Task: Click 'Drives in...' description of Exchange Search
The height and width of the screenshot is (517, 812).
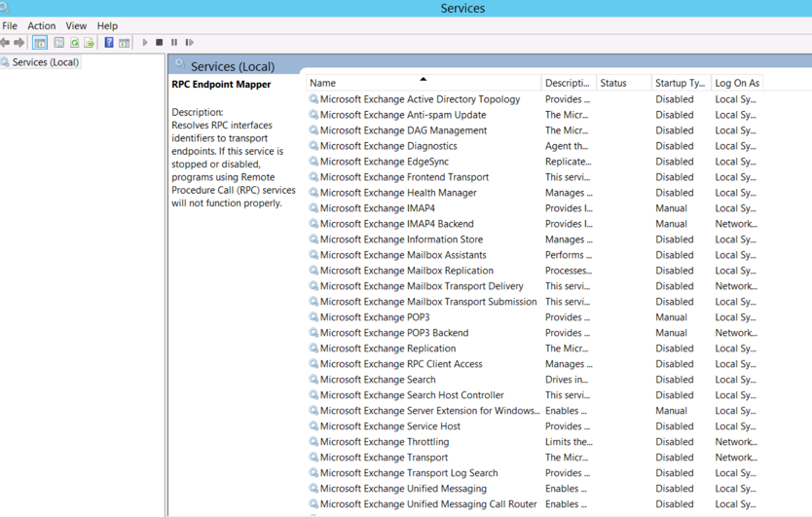Action: click(x=567, y=380)
